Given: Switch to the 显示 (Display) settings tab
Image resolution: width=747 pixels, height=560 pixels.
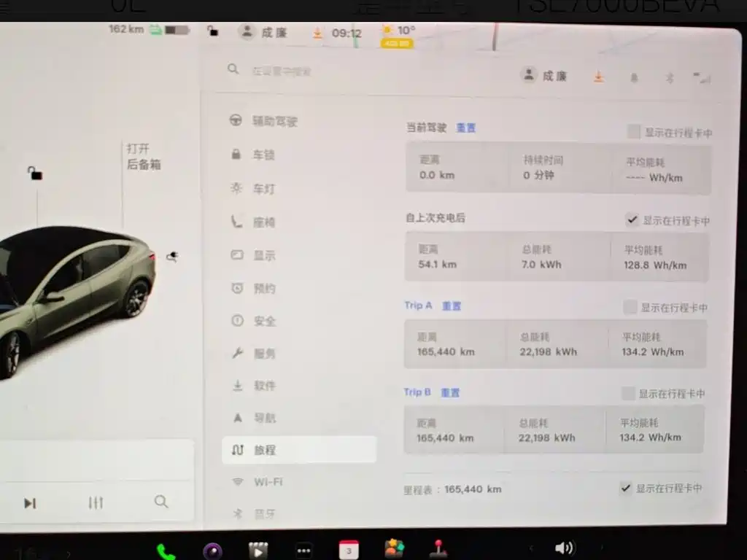Looking at the screenshot, I should click(261, 254).
